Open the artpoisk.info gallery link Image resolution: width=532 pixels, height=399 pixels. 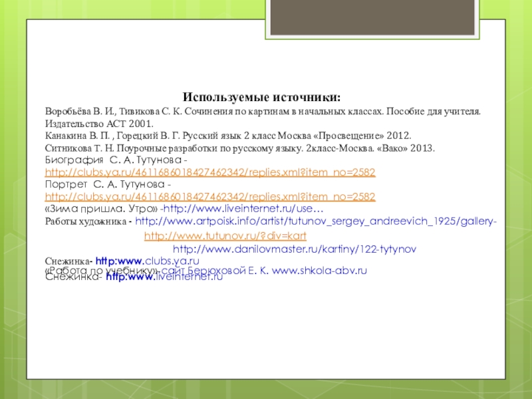pyautogui.click(x=315, y=221)
